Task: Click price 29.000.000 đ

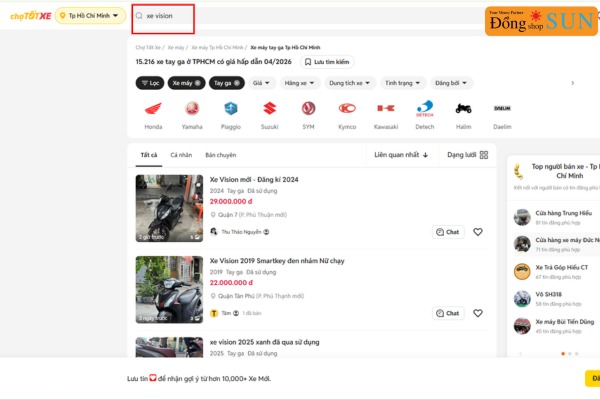Action: 231,202
